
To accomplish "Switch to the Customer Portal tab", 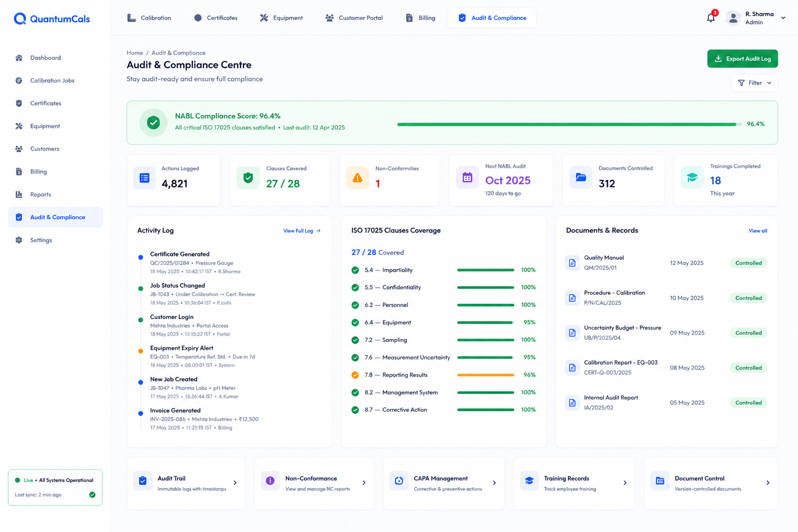I will 354,18.
